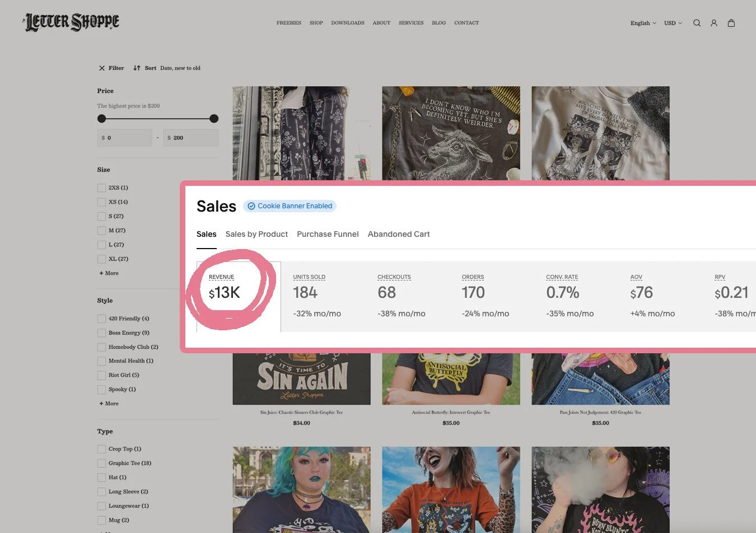This screenshot has height=533, width=756.
Task: Open the USD currency dropdown
Action: 673,23
